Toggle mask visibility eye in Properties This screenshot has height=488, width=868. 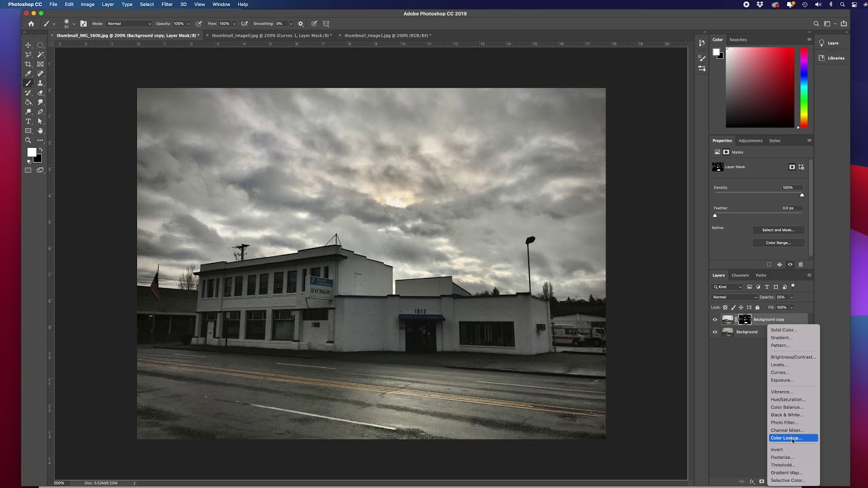click(x=789, y=264)
